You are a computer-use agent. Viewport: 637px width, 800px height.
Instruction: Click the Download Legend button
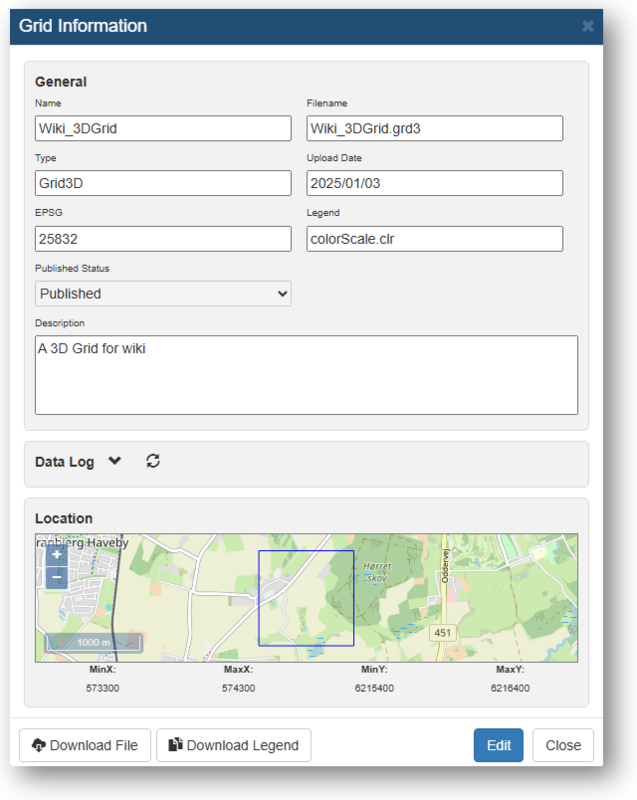234,745
